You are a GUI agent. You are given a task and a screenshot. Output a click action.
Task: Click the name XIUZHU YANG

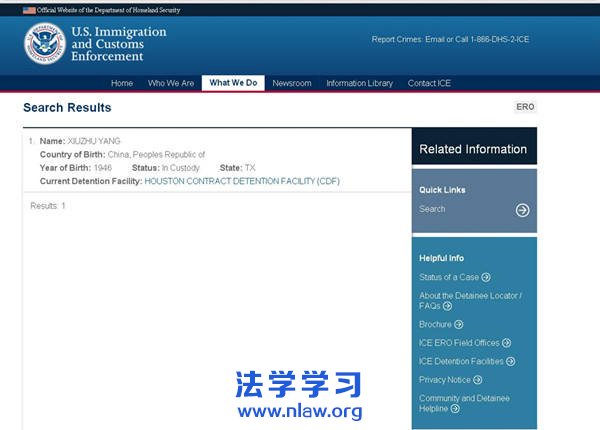tap(94, 141)
